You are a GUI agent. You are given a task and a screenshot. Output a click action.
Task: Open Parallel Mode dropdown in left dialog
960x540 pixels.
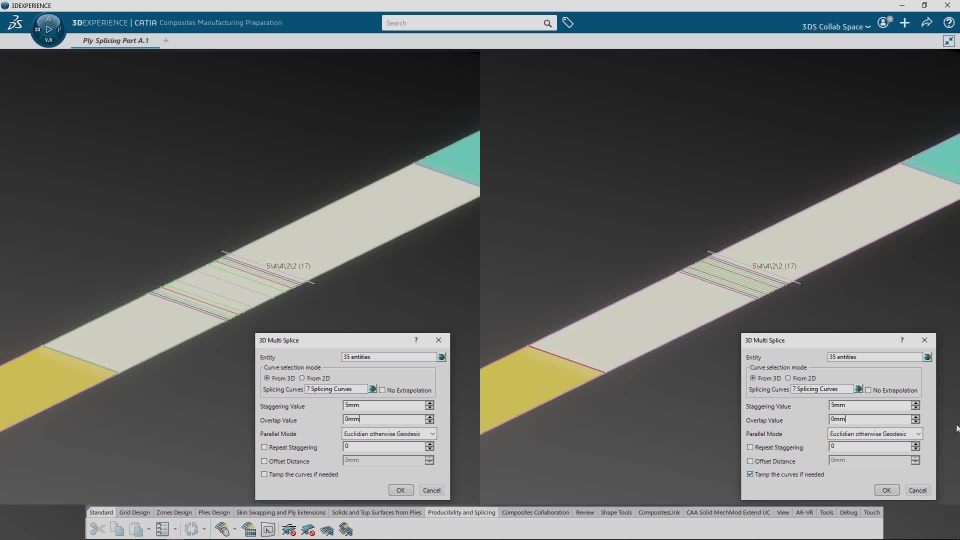click(x=389, y=433)
